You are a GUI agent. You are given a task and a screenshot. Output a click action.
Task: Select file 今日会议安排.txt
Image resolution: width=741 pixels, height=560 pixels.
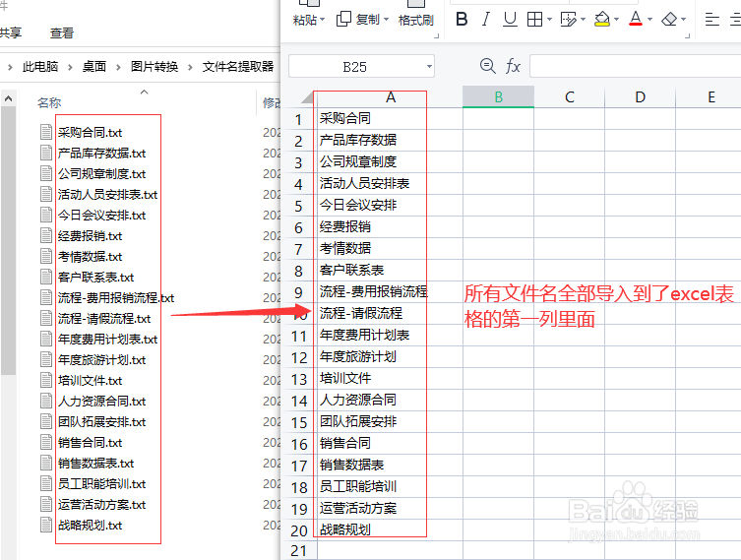pos(101,216)
